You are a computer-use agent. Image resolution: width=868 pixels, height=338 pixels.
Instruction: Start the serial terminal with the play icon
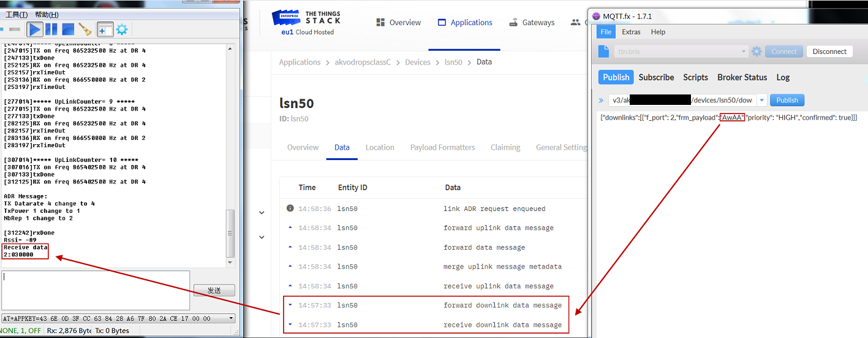(35, 29)
